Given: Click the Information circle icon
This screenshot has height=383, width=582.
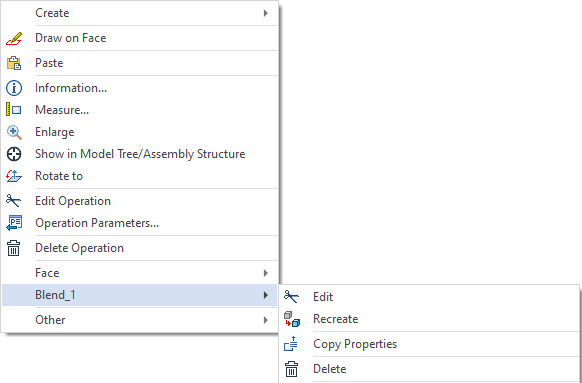Looking at the screenshot, I should (x=14, y=88).
